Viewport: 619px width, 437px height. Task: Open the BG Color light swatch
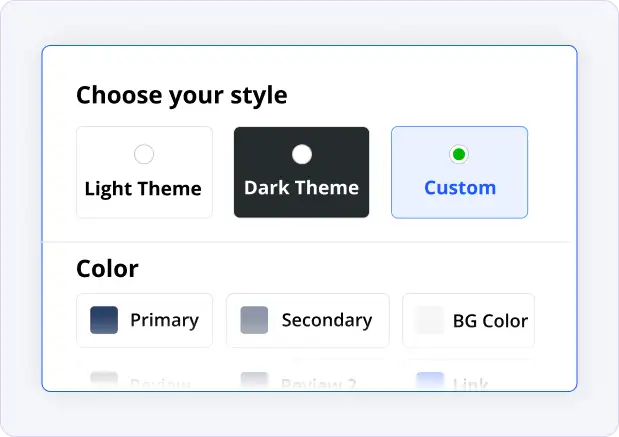pos(430,320)
